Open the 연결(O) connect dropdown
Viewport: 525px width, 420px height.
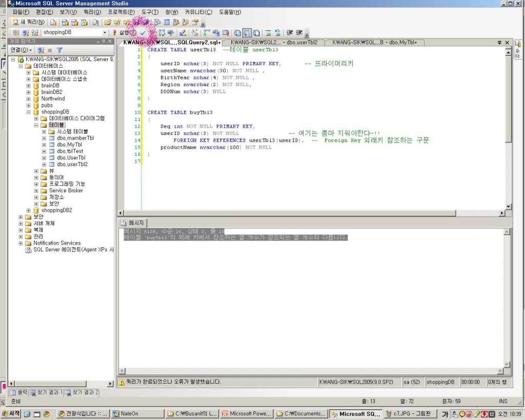(x=21, y=50)
